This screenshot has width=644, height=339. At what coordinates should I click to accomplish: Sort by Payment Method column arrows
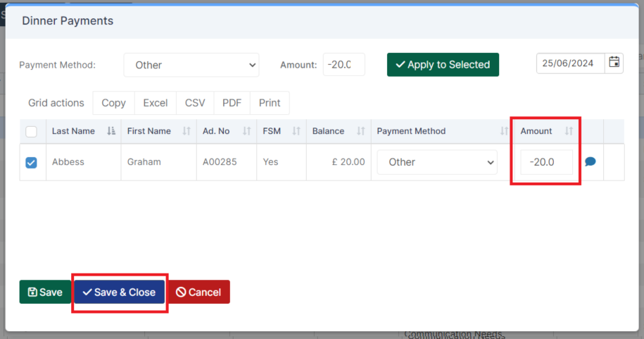tap(504, 131)
